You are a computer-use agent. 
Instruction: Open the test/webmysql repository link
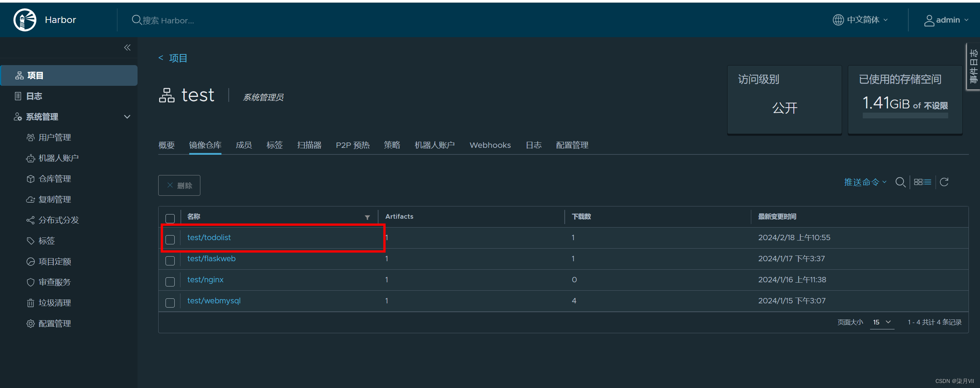click(214, 301)
